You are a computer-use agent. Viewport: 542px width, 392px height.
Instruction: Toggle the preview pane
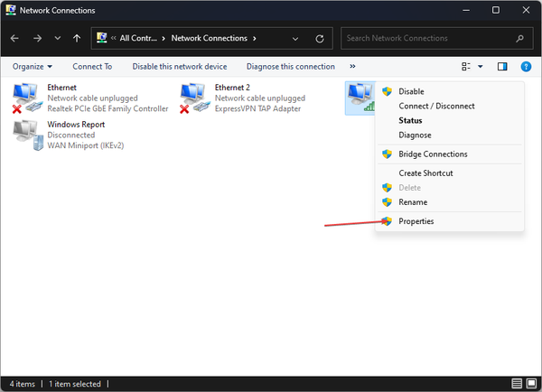point(502,66)
